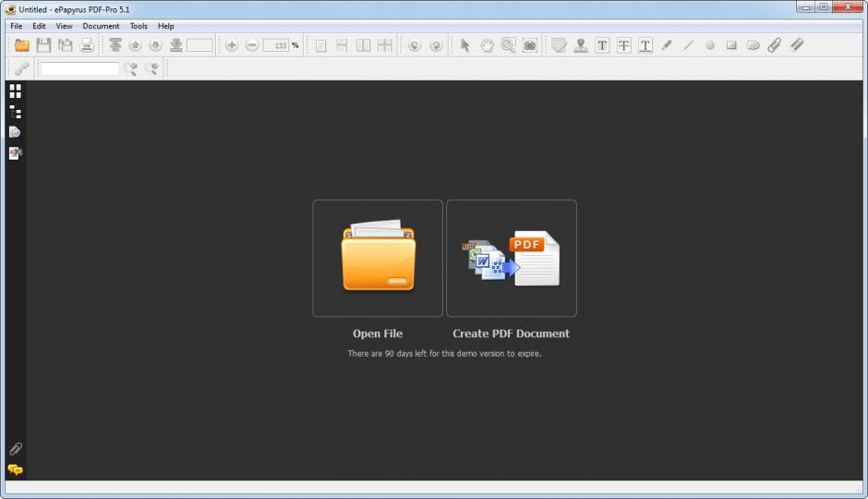868x499 pixels.
Task: Click the previous page arrow icon
Action: coord(135,45)
